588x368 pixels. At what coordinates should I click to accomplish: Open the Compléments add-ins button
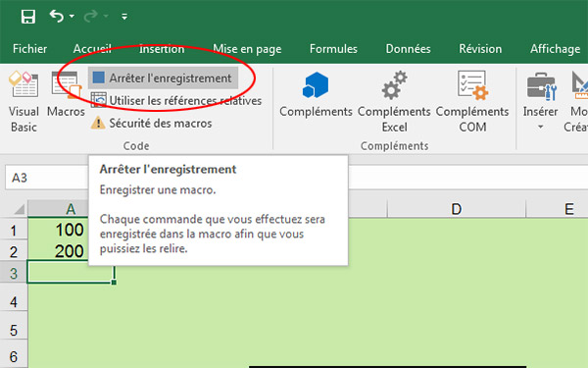click(x=316, y=94)
